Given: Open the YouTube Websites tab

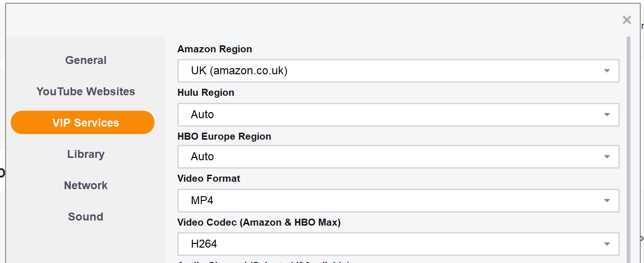Looking at the screenshot, I should 86,92.
